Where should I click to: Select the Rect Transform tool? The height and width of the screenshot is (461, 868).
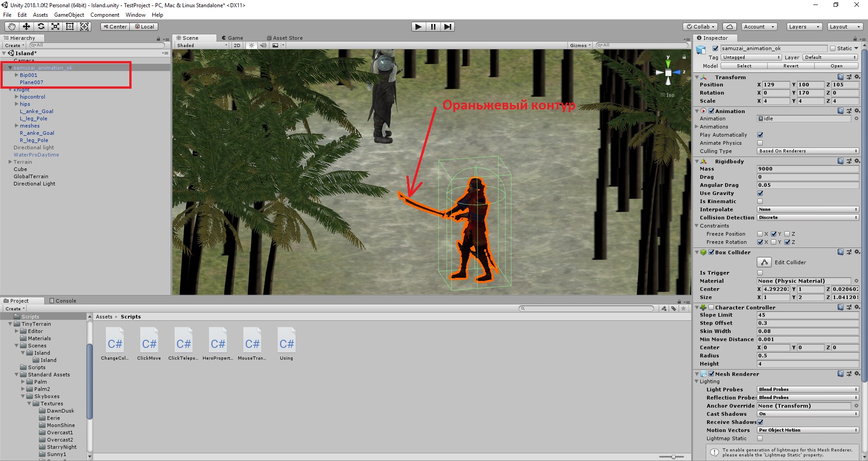(70, 27)
